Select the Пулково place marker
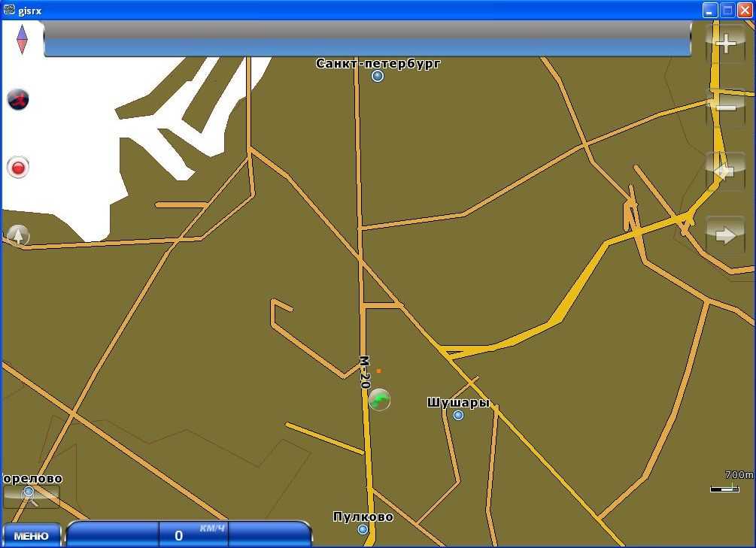This screenshot has height=548, width=756. [363, 529]
